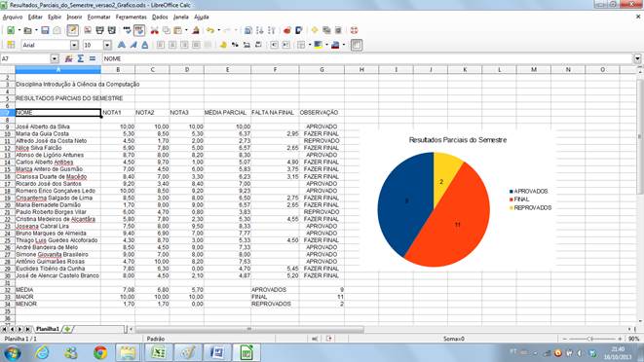Open the Dados menu
This screenshot has height=362, width=644.
pyautogui.click(x=160, y=17)
